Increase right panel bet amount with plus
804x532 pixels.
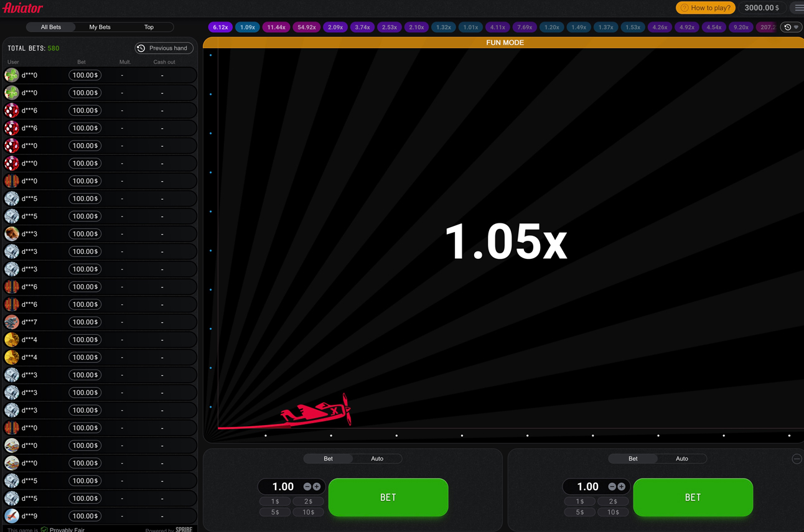pyautogui.click(x=622, y=487)
